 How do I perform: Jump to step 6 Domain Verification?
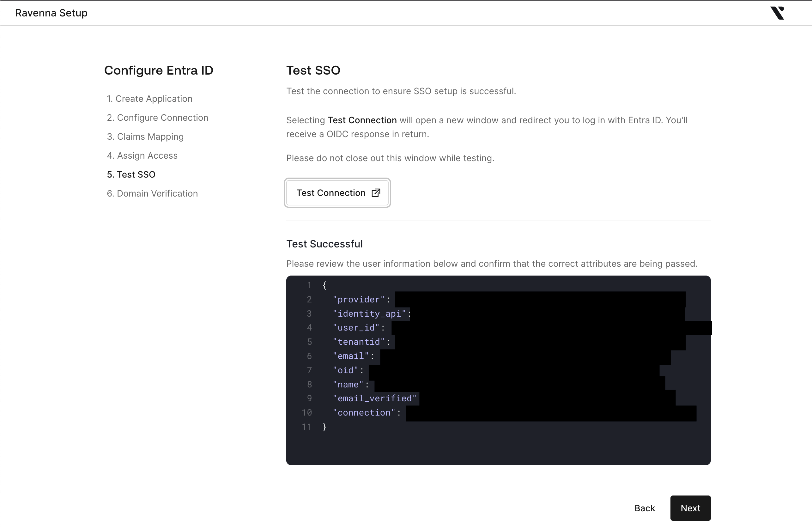click(152, 193)
